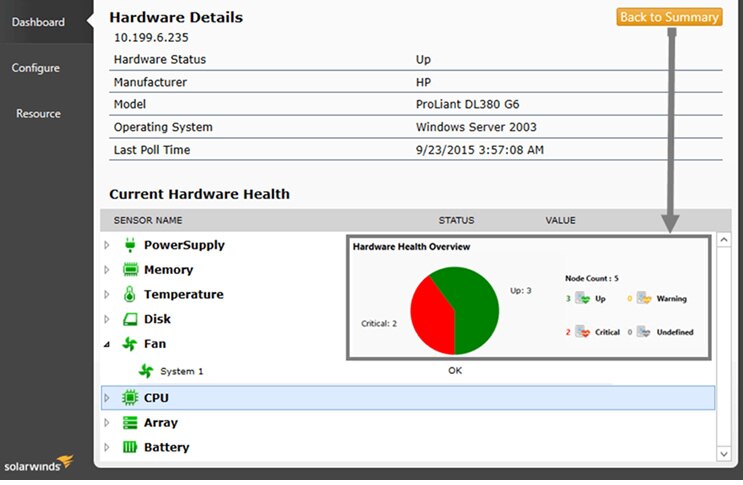This screenshot has width=743, height=485.
Task: Select the Battery row label
Action: [x=167, y=447]
